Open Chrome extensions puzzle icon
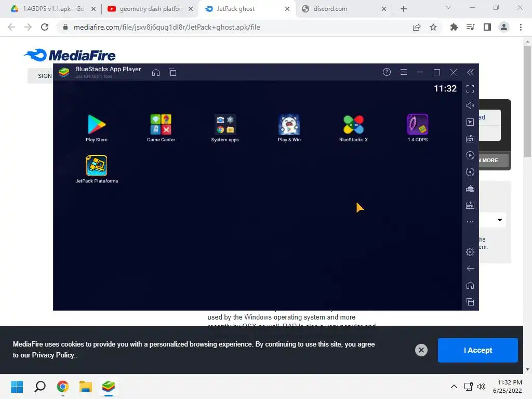The width and height of the screenshot is (532, 399). [454, 27]
